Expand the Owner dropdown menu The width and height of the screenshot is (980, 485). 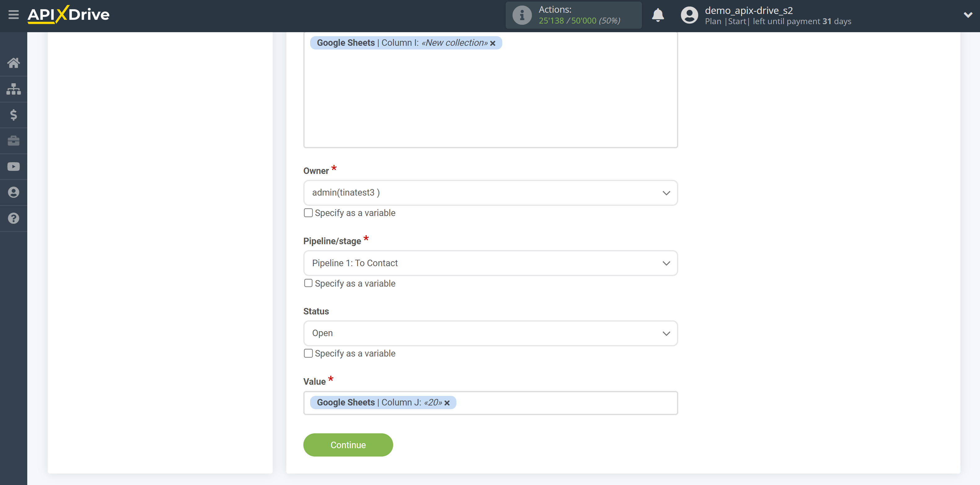491,192
